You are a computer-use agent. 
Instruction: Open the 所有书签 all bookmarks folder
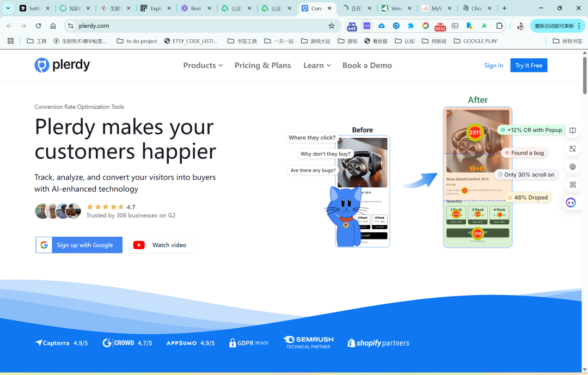(567, 41)
